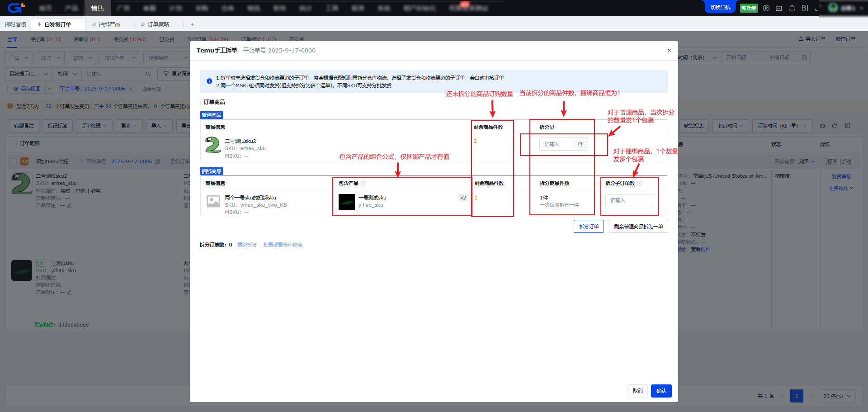Click 剩余普通商品拆为一单 button
Image resolution: width=868 pixels, height=412 pixels.
pyautogui.click(x=638, y=227)
